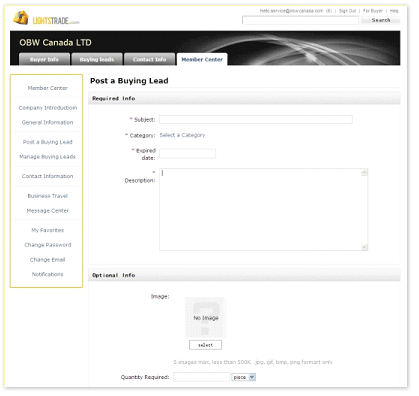The width and height of the screenshot is (419, 396).
Task: Open Notifications in sidebar
Action: (47, 274)
